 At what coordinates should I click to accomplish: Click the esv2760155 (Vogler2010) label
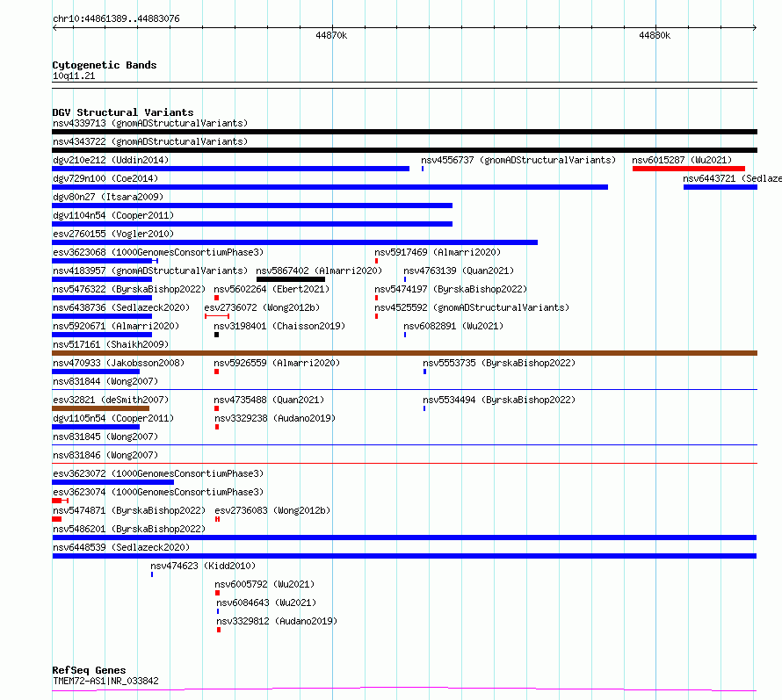[113, 234]
